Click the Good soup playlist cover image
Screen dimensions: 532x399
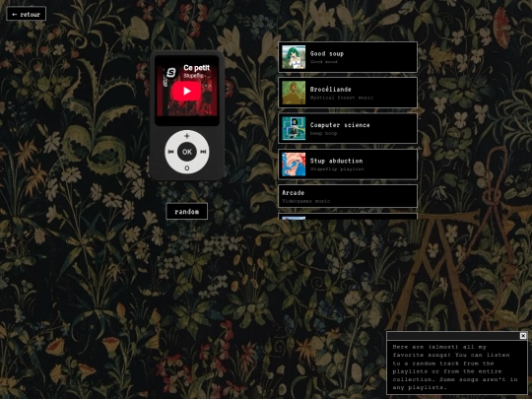[294, 57]
